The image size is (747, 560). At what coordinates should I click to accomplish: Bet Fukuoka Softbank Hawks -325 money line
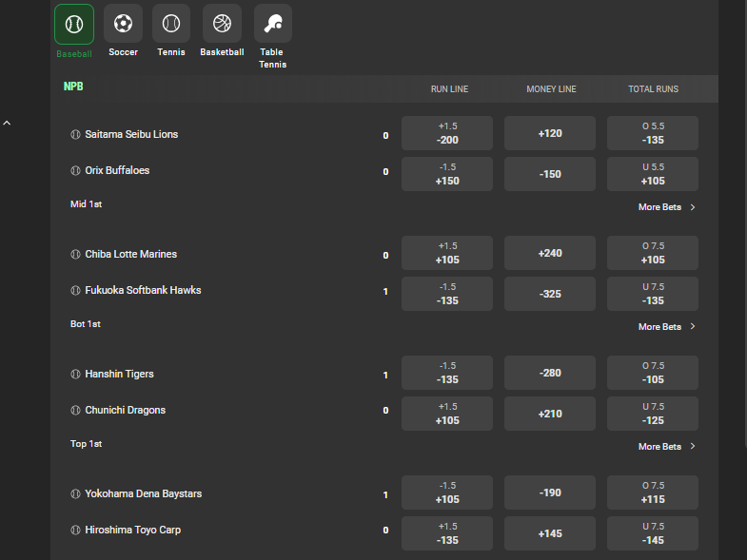[550, 294]
